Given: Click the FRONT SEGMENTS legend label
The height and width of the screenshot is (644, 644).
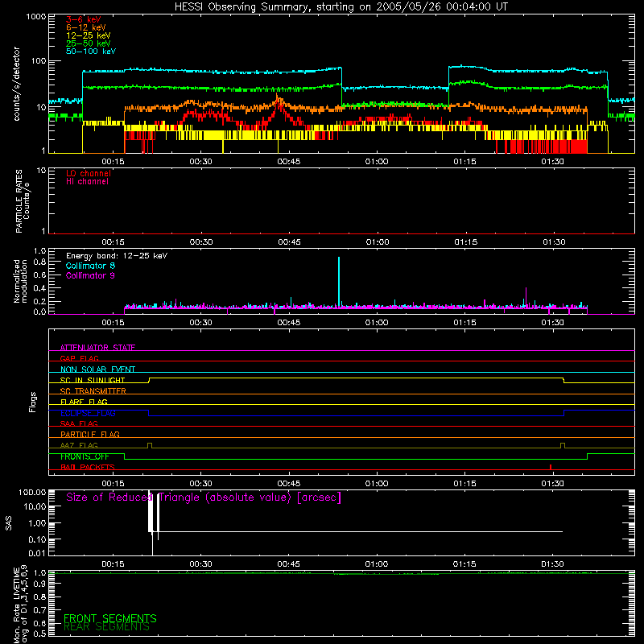Looking at the screenshot, I should click(110, 618).
